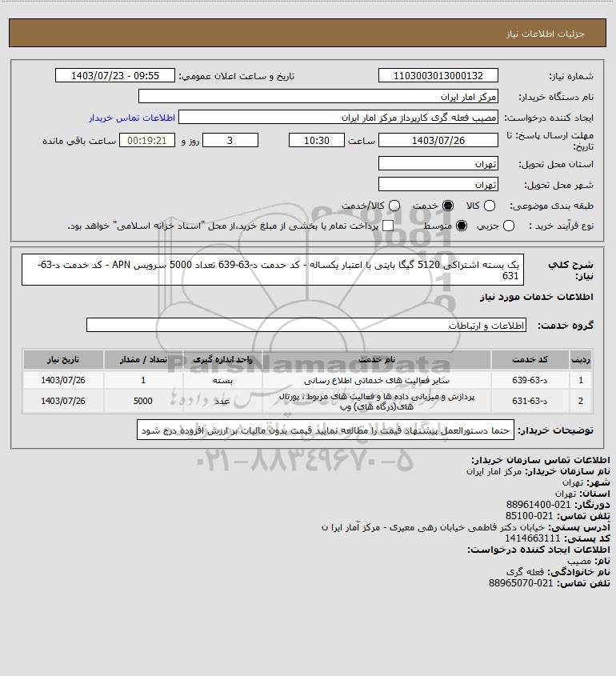Click the جزئیات اطلاعات نیاز header title
This screenshot has height=676, width=616.
pos(546,34)
